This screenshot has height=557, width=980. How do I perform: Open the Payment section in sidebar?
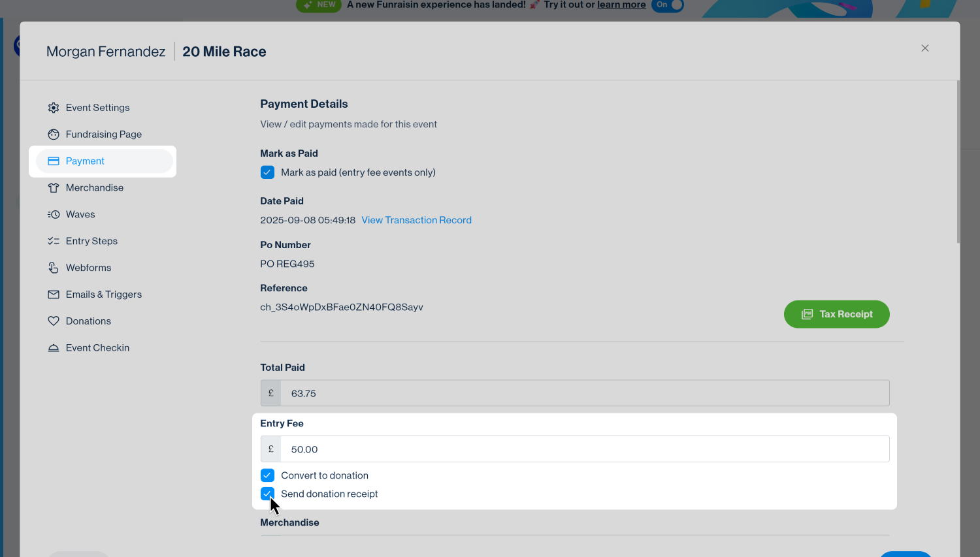tap(85, 161)
